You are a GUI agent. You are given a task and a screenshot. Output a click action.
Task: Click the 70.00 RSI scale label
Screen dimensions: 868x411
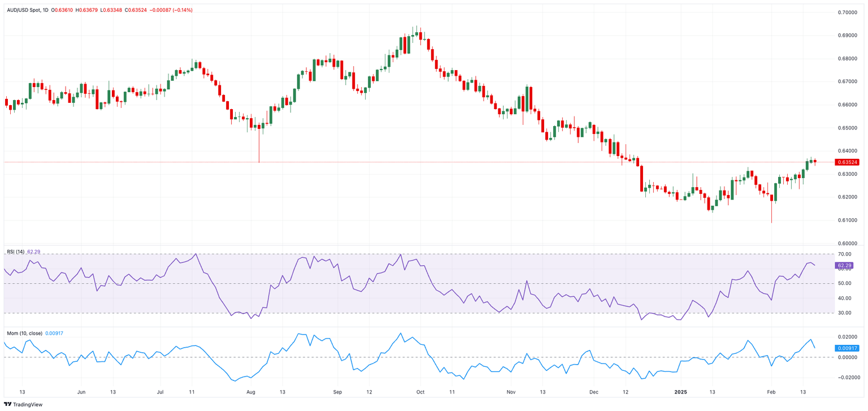(845, 254)
